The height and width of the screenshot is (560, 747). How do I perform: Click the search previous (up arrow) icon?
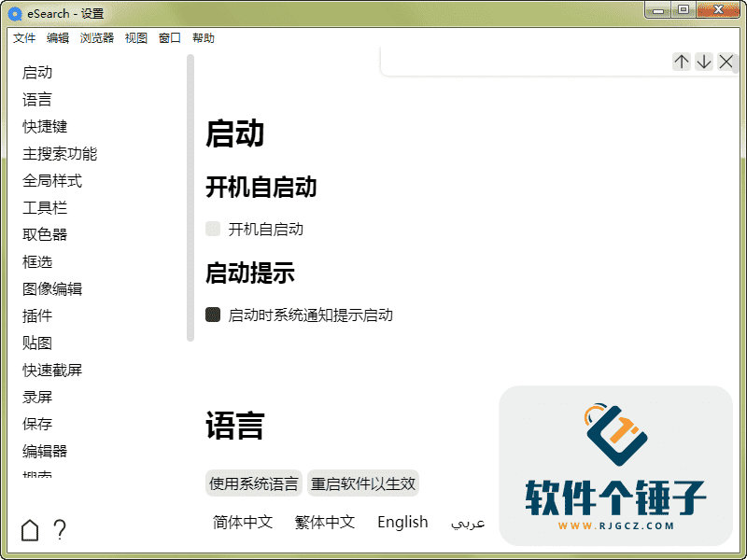coord(681,62)
